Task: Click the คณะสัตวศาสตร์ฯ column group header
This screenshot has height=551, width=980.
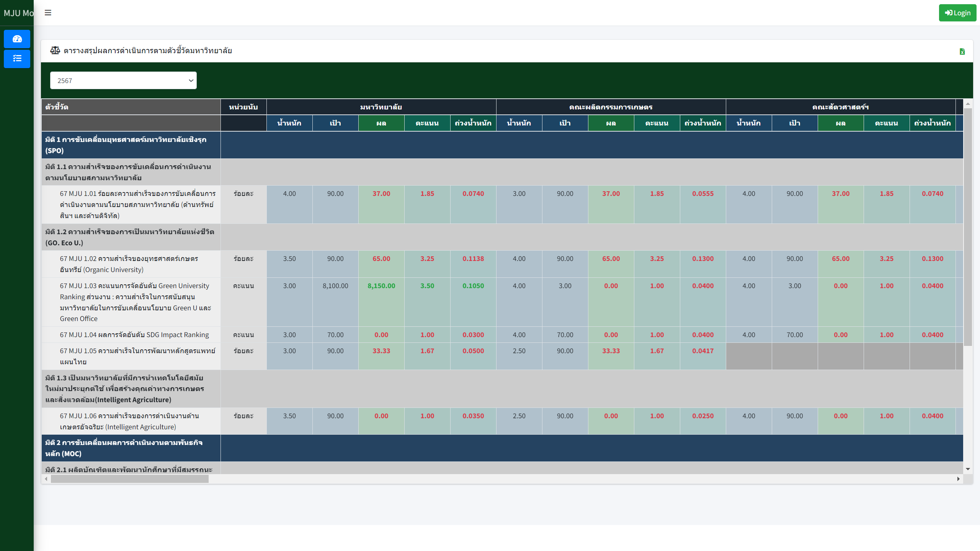Action: click(840, 107)
